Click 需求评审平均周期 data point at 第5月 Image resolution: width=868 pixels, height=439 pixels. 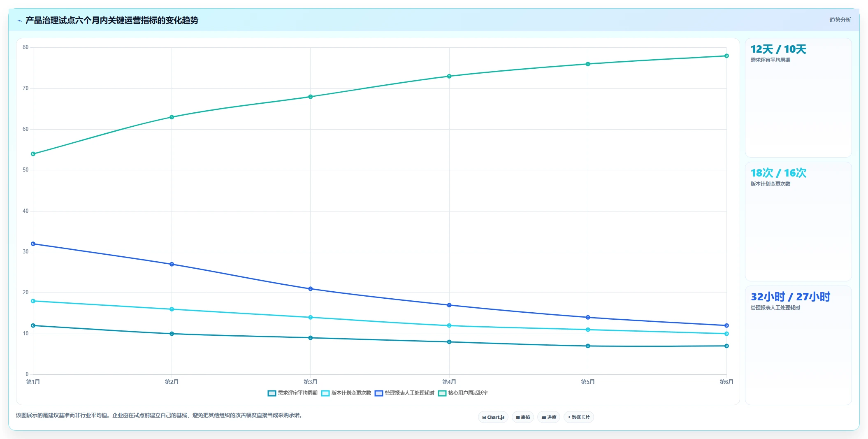[588, 346]
